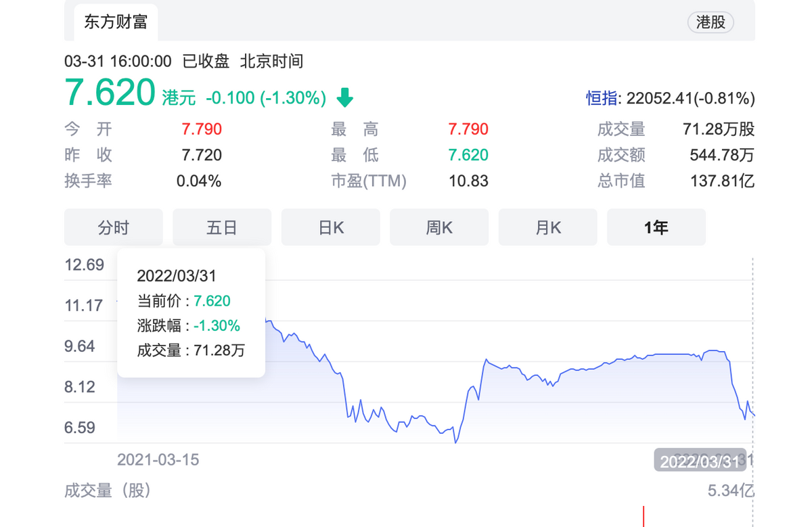Click the 12.69 y-axis price label
The height and width of the screenshot is (527, 812).
click(x=85, y=265)
